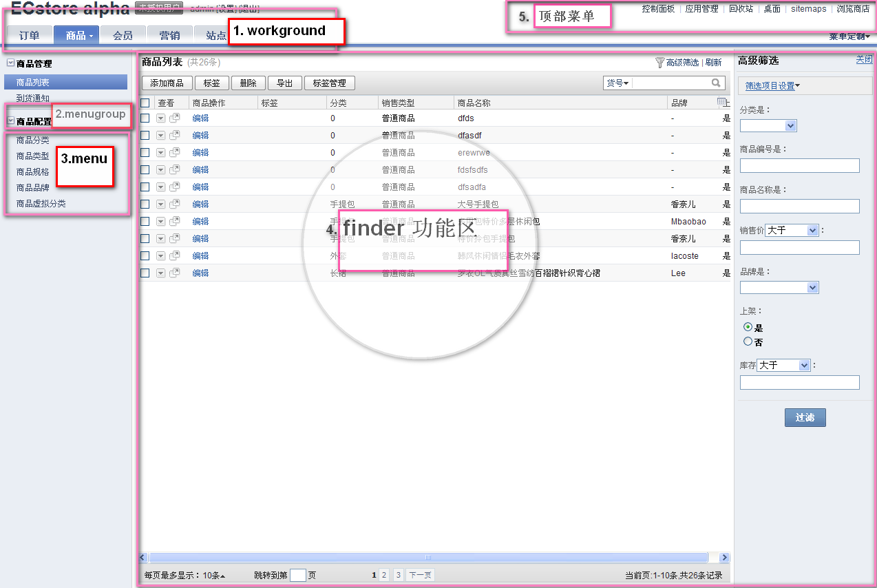Click the 添加商品 button

tap(167, 83)
